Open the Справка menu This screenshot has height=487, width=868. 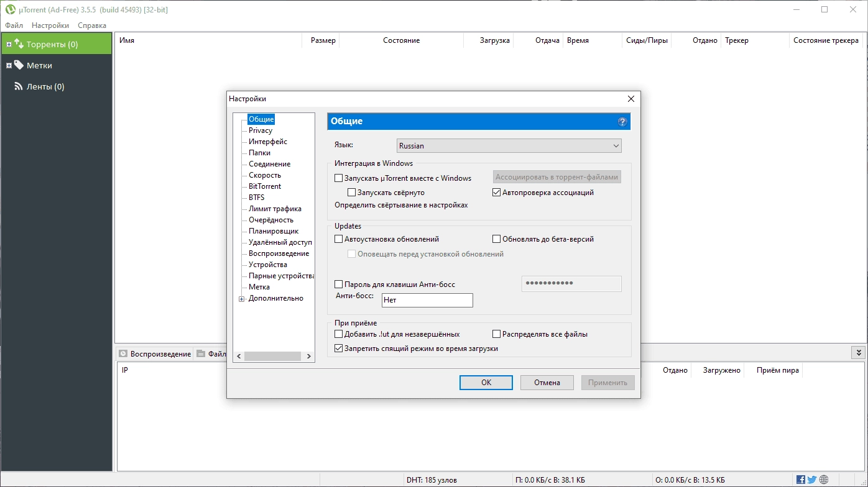pos(92,25)
